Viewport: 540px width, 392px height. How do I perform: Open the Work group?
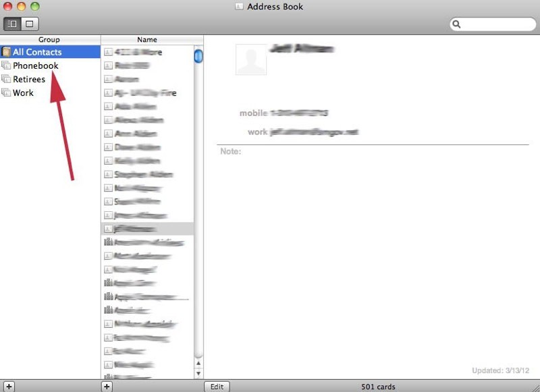point(23,92)
